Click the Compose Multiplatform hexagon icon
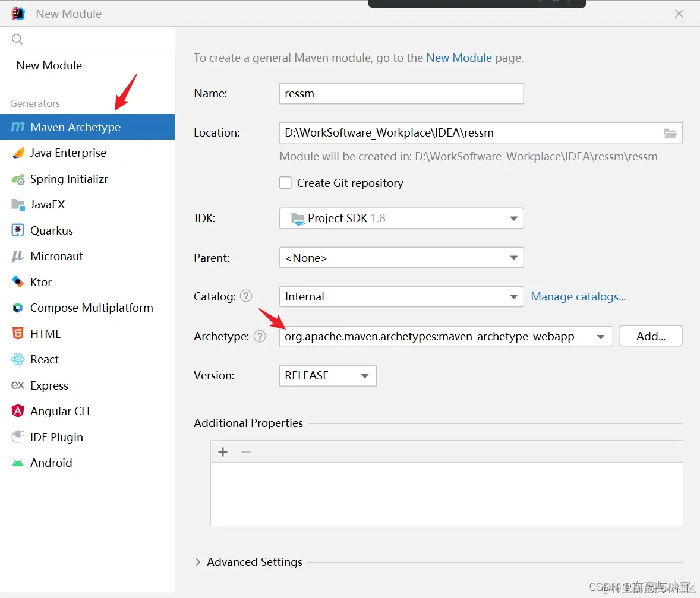Viewport: 700px width, 598px height. [x=17, y=308]
